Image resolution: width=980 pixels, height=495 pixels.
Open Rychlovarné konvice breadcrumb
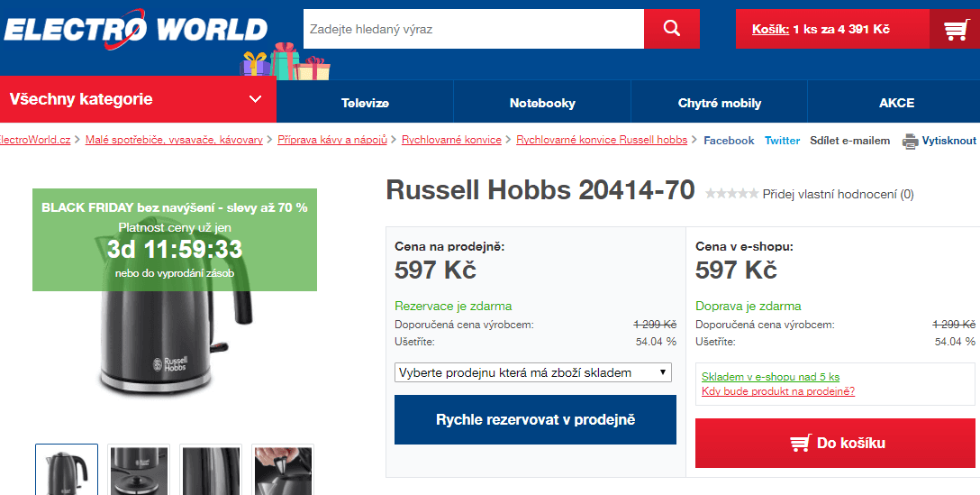[x=451, y=140]
